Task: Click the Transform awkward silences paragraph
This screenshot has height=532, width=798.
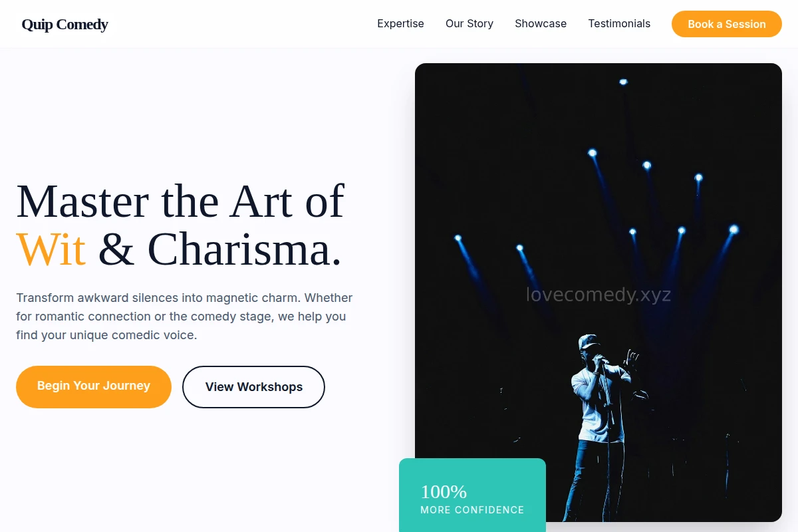Action: [184, 317]
